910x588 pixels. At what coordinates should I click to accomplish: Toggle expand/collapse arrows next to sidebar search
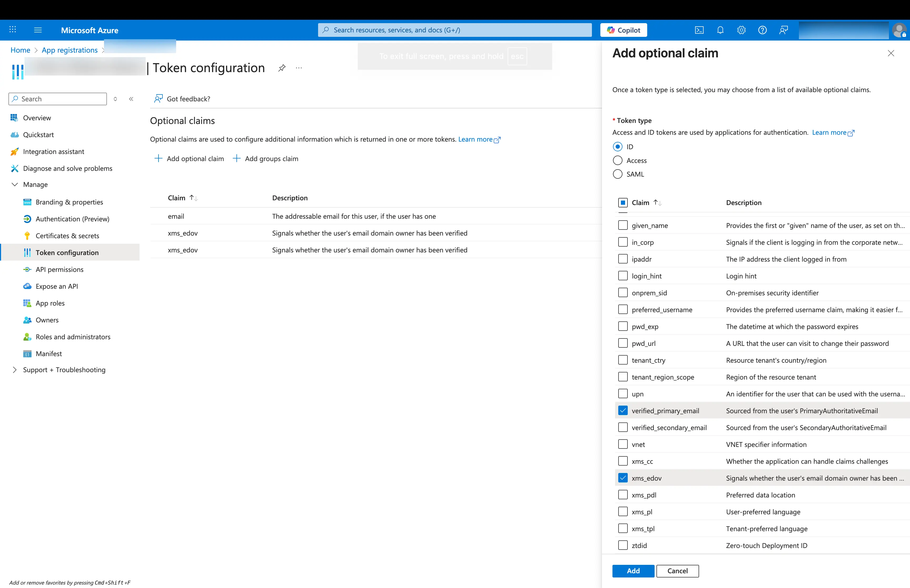pyautogui.click(x=115, y=99)
